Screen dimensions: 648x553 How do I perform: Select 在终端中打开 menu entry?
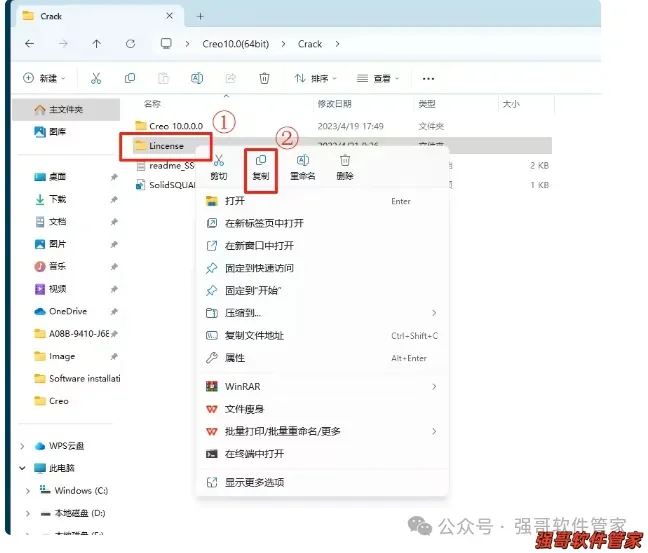coord(322,454)
